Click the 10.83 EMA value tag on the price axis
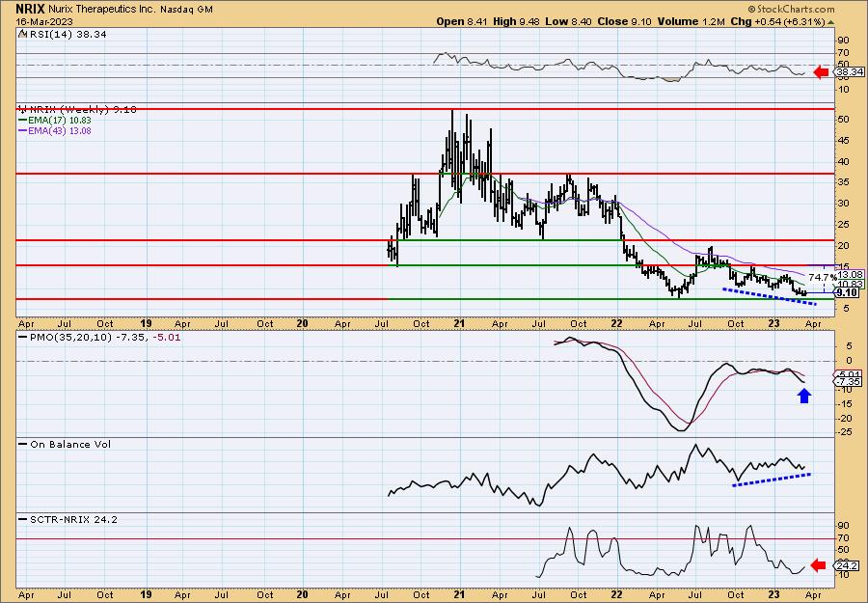This screenshot has height=603, width=868. (850, 284)
